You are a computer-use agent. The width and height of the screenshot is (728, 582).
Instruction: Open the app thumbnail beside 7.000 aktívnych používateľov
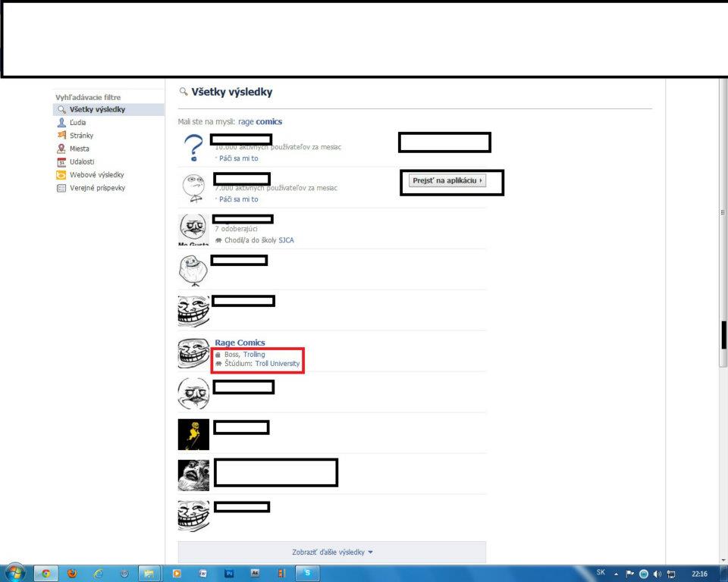193,189
